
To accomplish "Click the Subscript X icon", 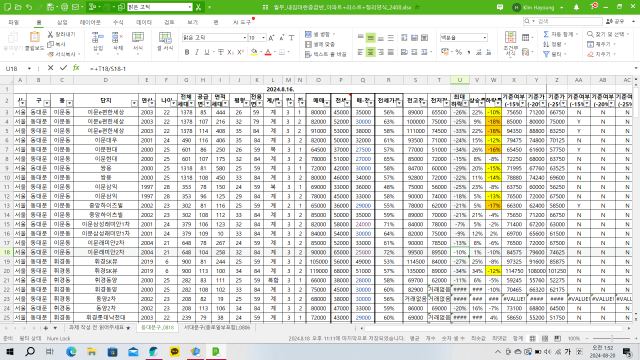I will 230,52.
